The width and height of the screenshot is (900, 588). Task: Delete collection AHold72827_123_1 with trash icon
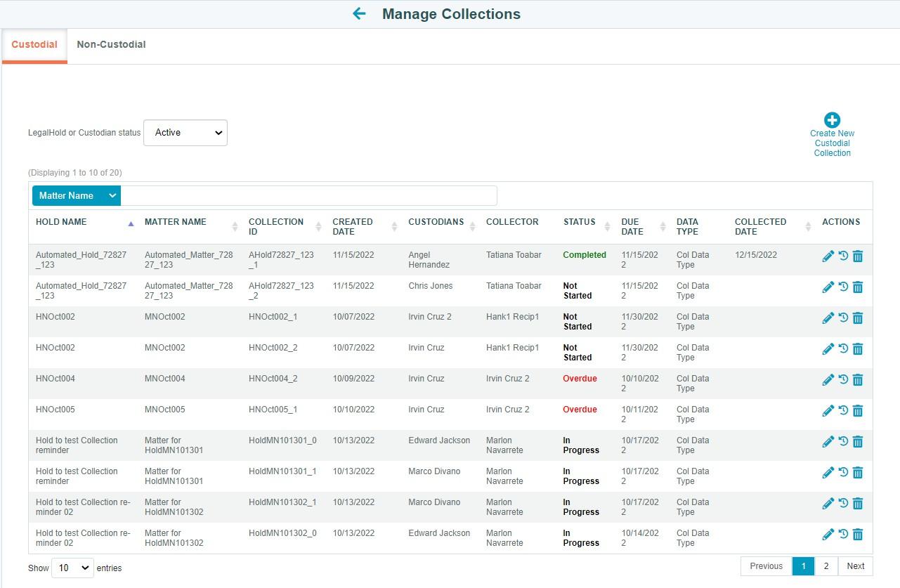tap(858, 256)
